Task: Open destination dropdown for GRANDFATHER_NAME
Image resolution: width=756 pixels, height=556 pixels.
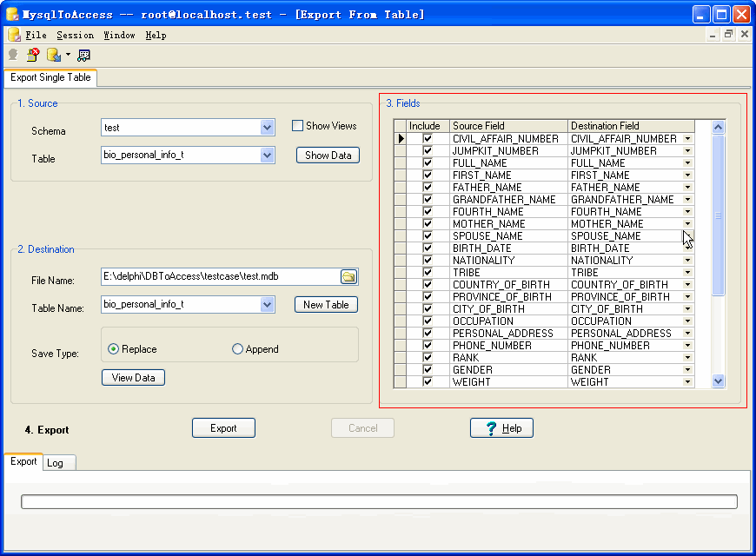Action: (688, 200)
